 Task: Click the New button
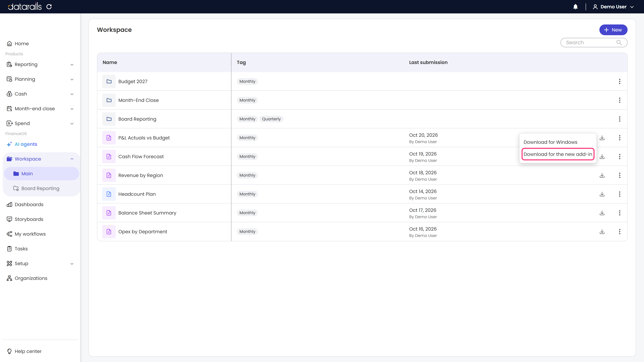(613, 30)
